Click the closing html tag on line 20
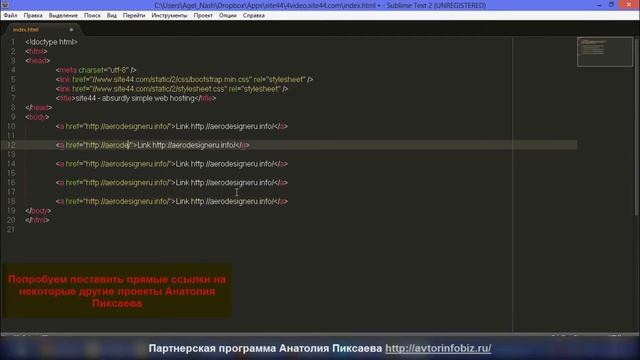 click(x=37, y=220)
